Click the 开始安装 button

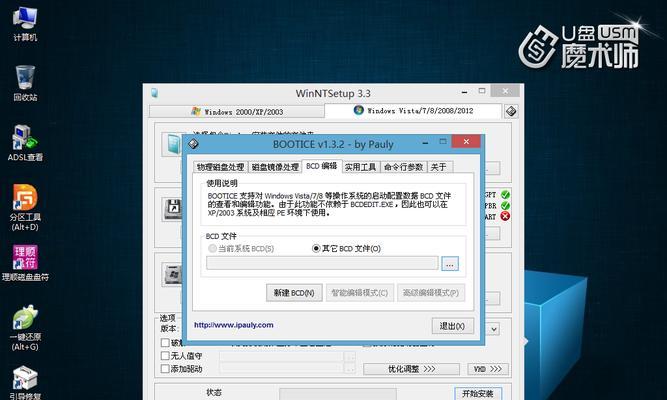tap(478, 394)
